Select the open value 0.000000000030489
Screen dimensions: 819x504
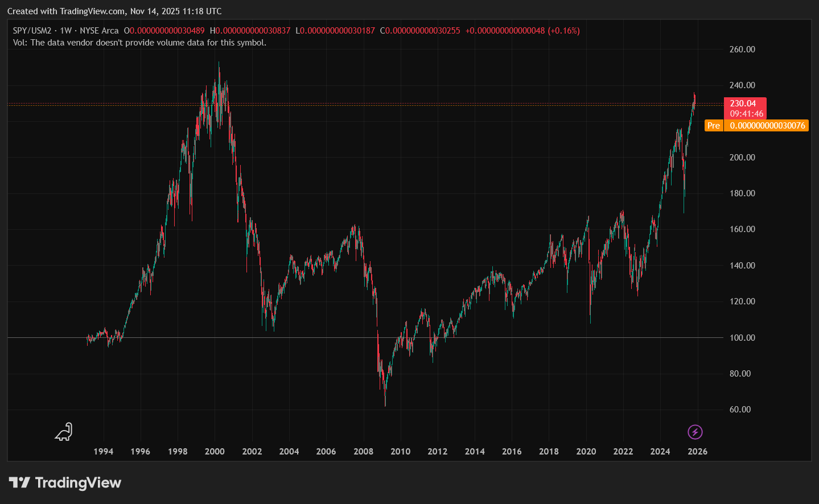click(x=167, y=31)
